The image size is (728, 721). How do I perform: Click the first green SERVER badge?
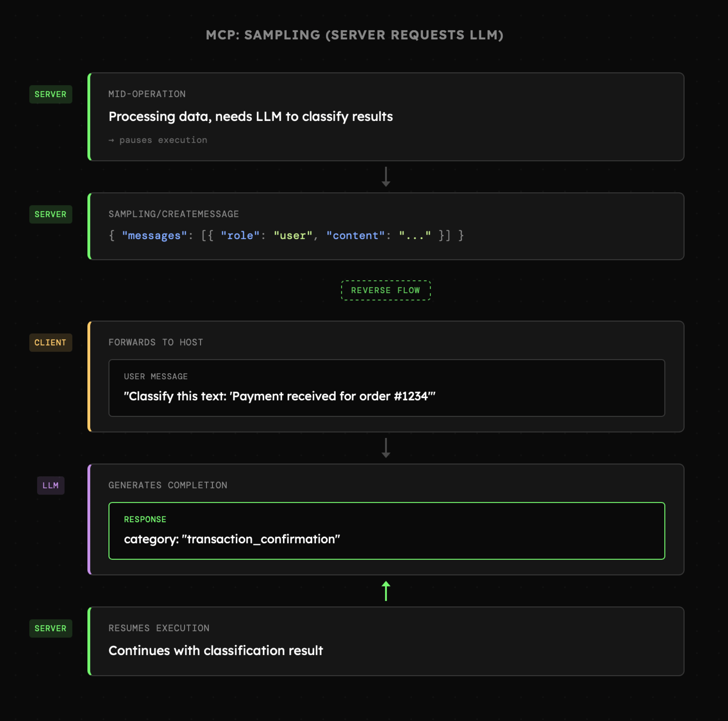[x=50, y=94]
